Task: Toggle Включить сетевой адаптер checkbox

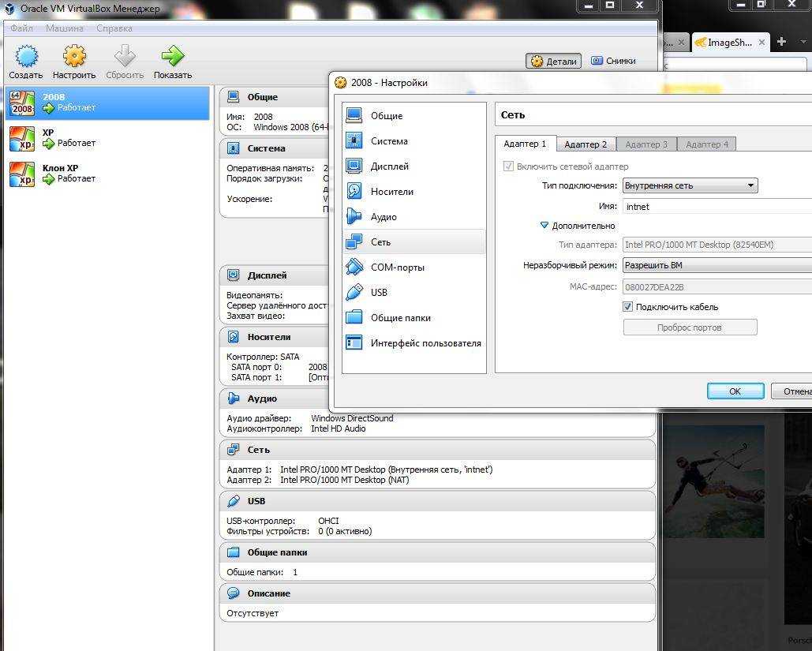Action: 508,166
